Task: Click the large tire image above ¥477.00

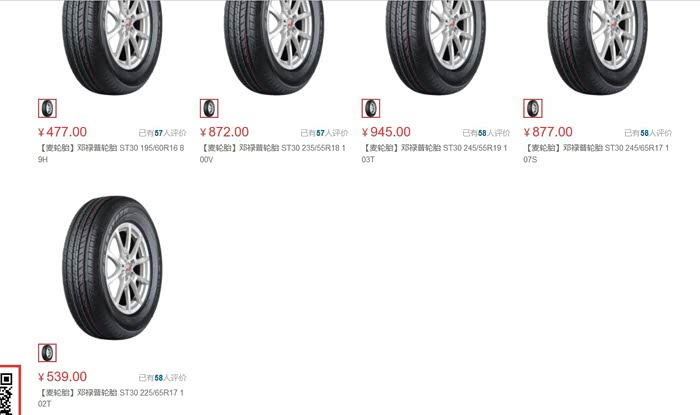Action: point(112,47)
